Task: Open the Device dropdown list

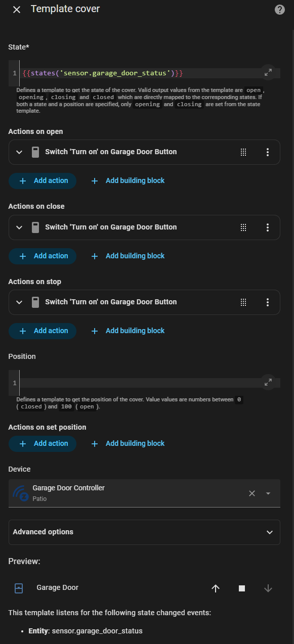Action: tap(268, 493)
